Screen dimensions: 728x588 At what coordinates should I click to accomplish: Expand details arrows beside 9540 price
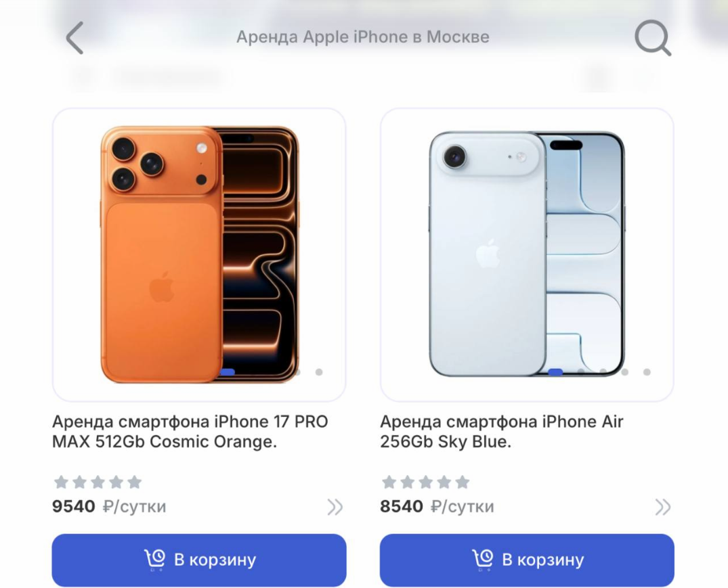pyautogui.click(x=335, y=507)
